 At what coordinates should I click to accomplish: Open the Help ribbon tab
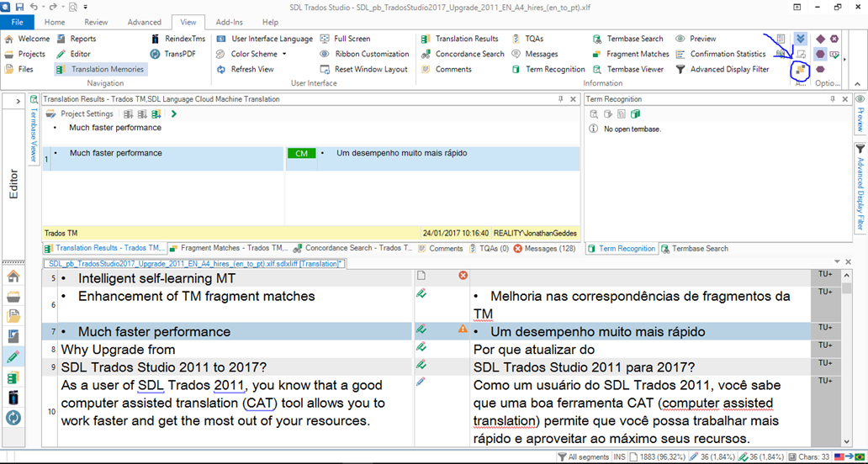pos(270,22)
